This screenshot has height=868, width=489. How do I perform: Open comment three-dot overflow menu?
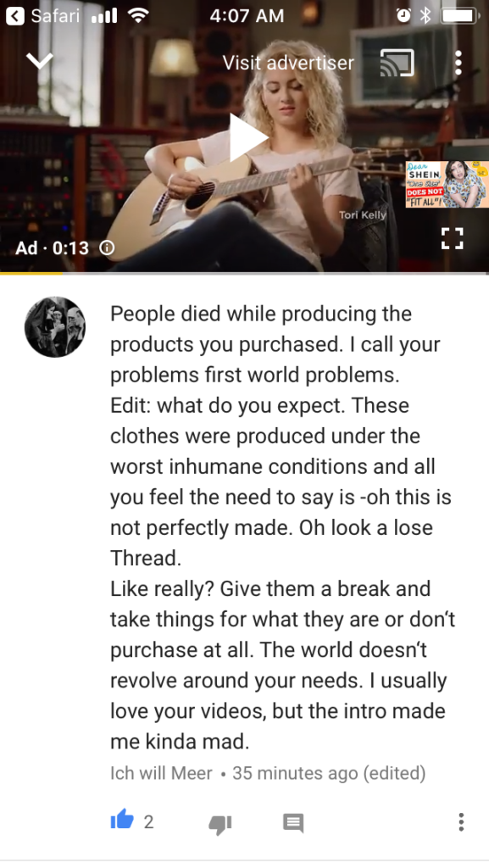(x=461, y=822)
